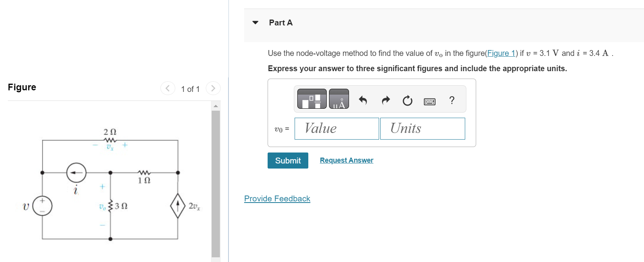Viewport: 644px width, 262px height.
Task: Click the undo arrow in the answer toolbar
Action: [363, 100]
